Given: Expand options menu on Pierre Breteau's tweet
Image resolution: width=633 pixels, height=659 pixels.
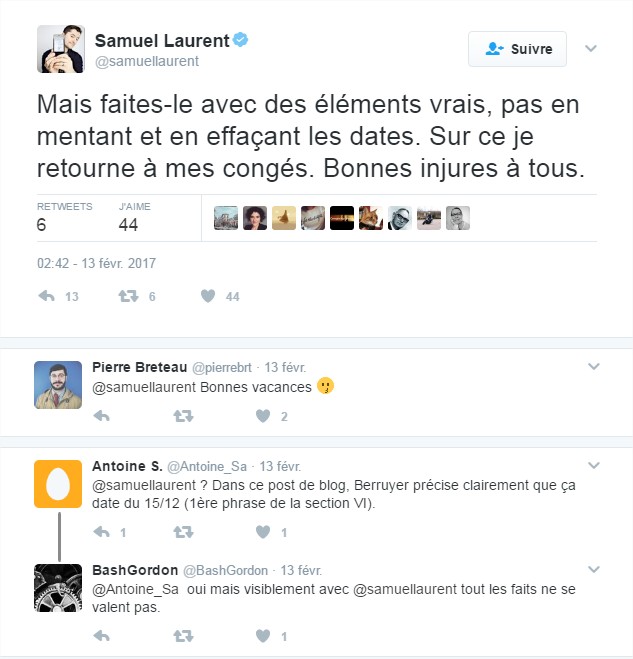Looking at the screenshot, I should (593, 366).
